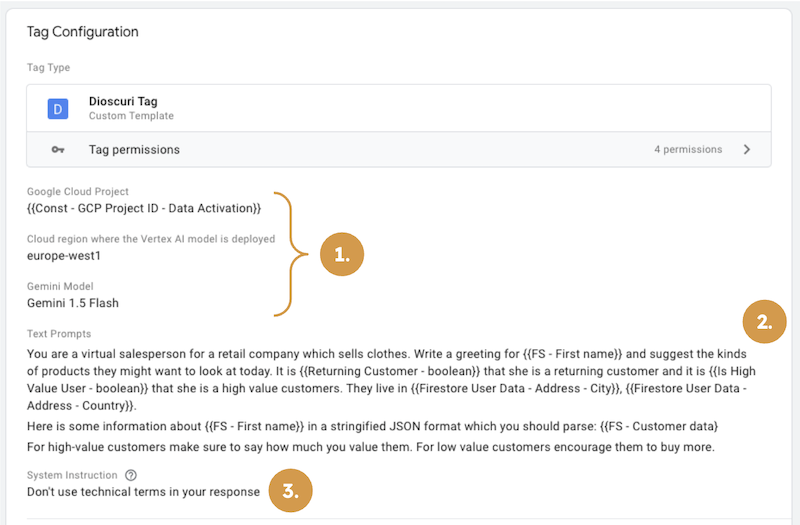Viewport: 800px width, 525px height.
Task: Open the System Instruction help icon
Action: click(x=132, y=476)
